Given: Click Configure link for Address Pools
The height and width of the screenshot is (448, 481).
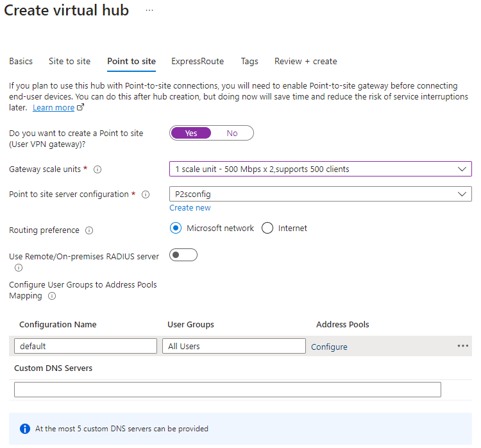Looking at the screenshot, I should 329,347.
